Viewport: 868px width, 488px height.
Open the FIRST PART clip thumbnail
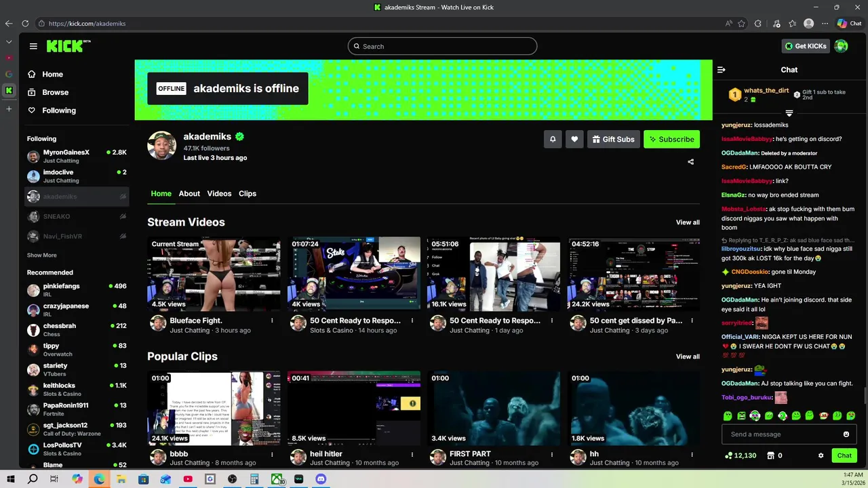(x=494, y=408)
